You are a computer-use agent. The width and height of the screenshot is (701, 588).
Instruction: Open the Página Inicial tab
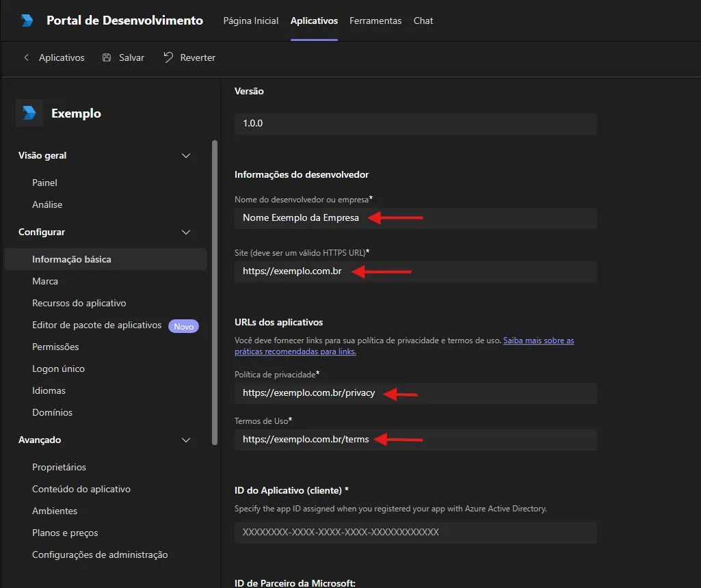pos(251,21)
